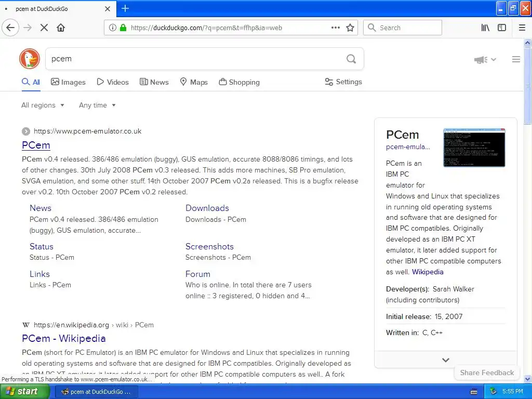Open the PCem - Wikipedia result
The height and width of the screenshot is (399, 532).
click(x=64, y=338)
